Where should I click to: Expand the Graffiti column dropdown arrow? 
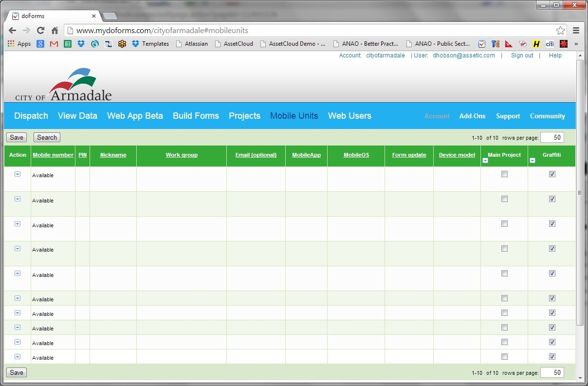click(533, 161)
